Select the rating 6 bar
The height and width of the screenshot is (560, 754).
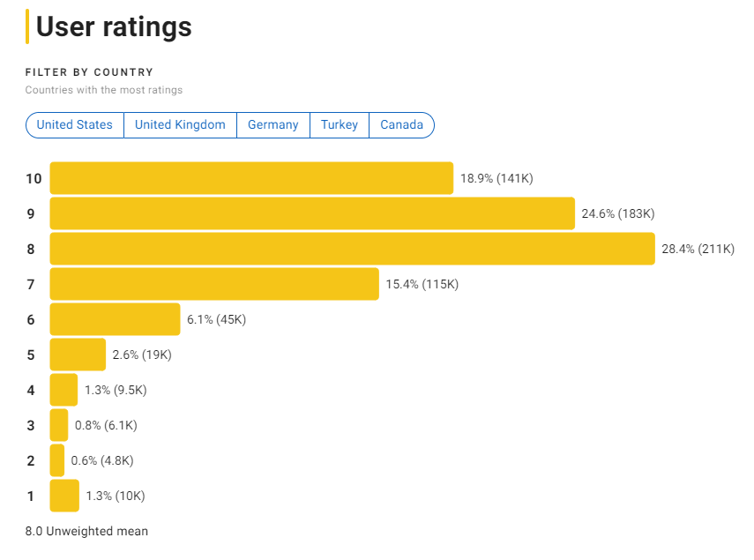(x=115, y=319)
